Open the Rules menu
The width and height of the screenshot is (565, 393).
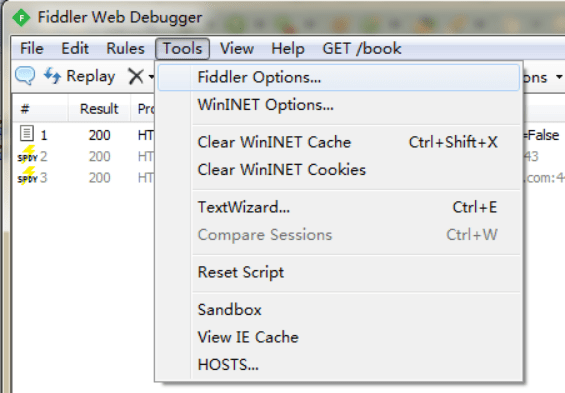pos(125,49)
